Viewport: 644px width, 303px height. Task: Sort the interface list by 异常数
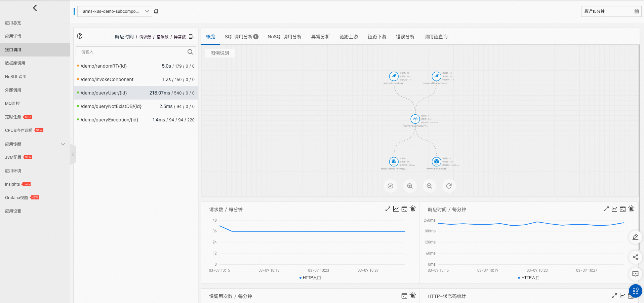180,37
